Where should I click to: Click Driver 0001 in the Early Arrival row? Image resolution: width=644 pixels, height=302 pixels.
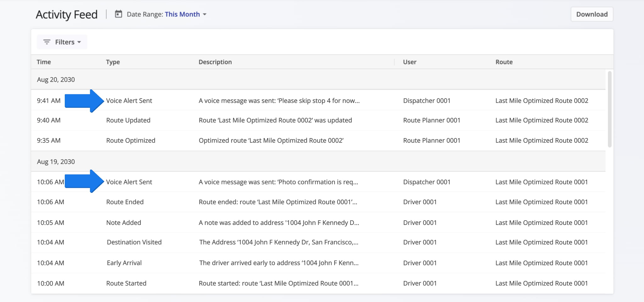coord(420,263)
